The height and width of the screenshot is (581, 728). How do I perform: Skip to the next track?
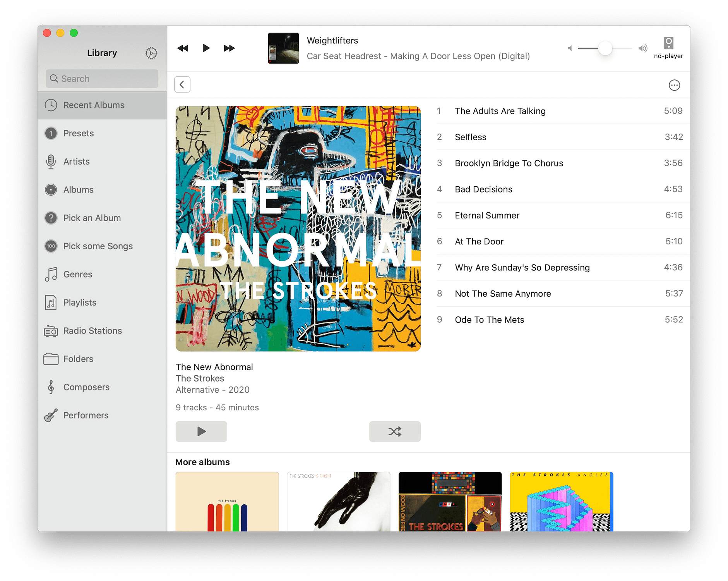point(229,48)
